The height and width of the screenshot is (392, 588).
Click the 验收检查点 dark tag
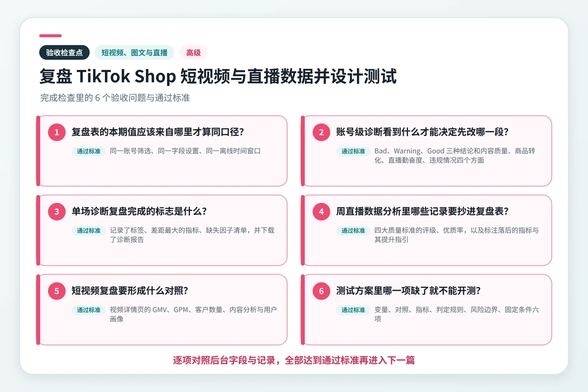(64, 52)
